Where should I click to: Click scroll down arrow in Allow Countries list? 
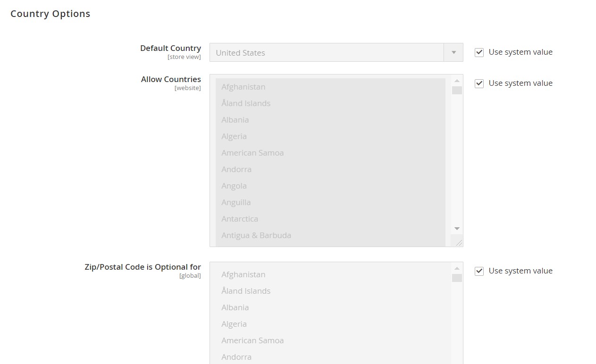[x=457, y=229]
